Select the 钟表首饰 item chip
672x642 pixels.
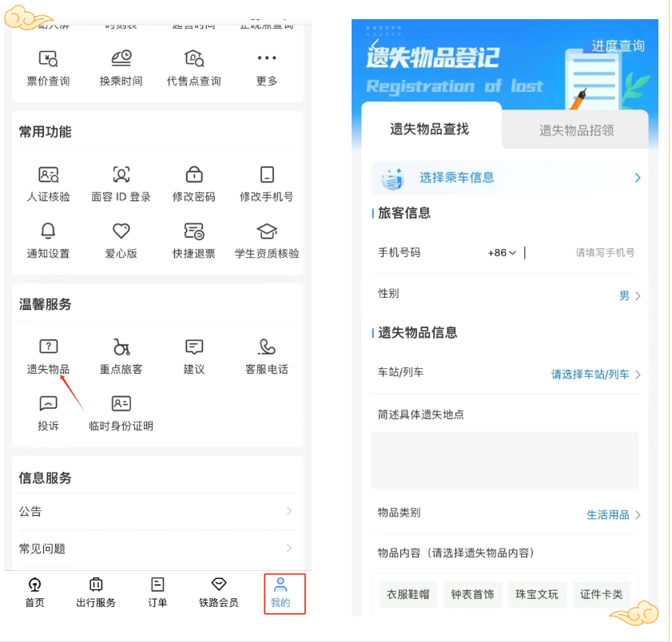click(472, 594)
